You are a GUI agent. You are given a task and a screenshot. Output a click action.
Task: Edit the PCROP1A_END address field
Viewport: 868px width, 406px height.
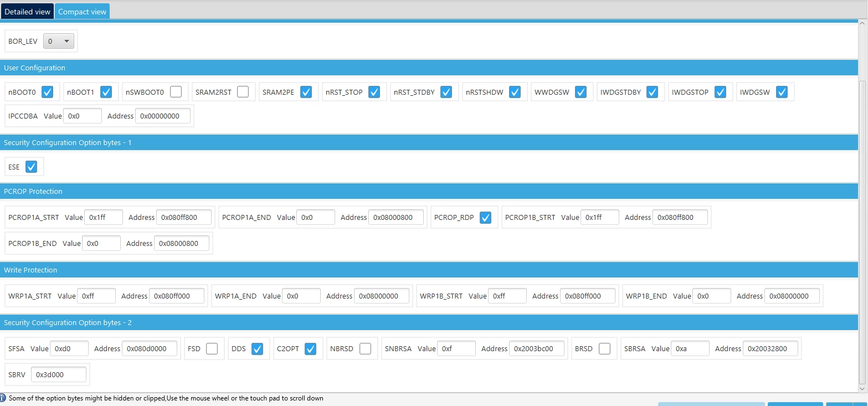point(396,217)
